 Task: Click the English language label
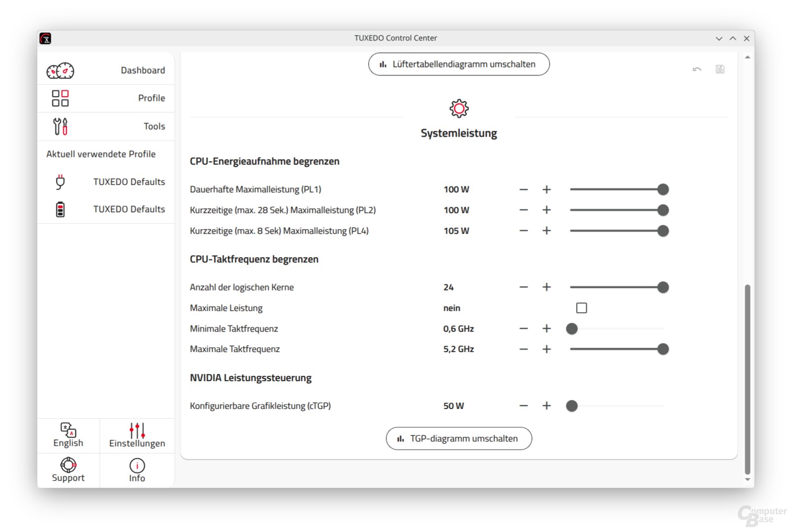coord(68,443)
